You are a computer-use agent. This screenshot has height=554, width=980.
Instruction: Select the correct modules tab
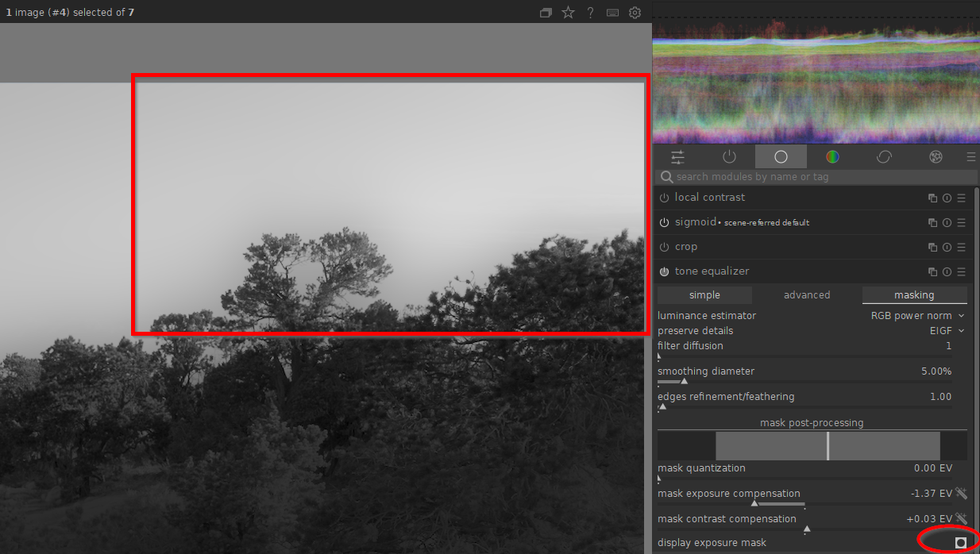pyautogui.click(x=884, y=156)
